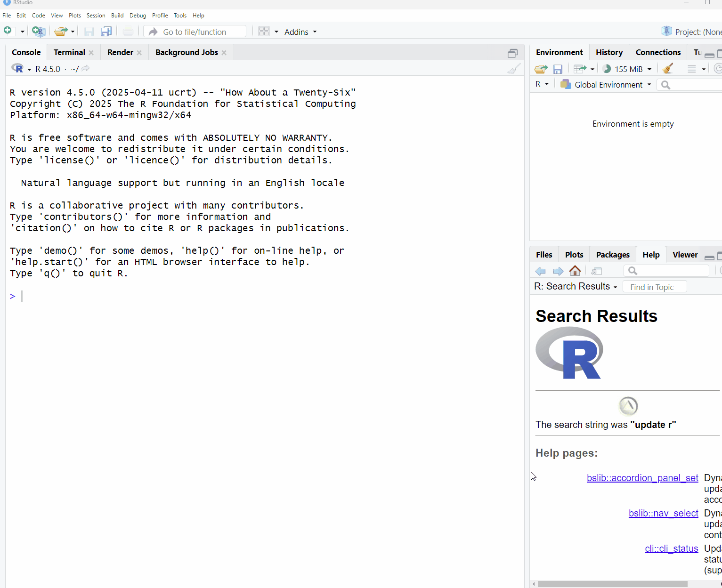
Task: Click Load workspace icon in Environment pane
Action: click(541, 69)
